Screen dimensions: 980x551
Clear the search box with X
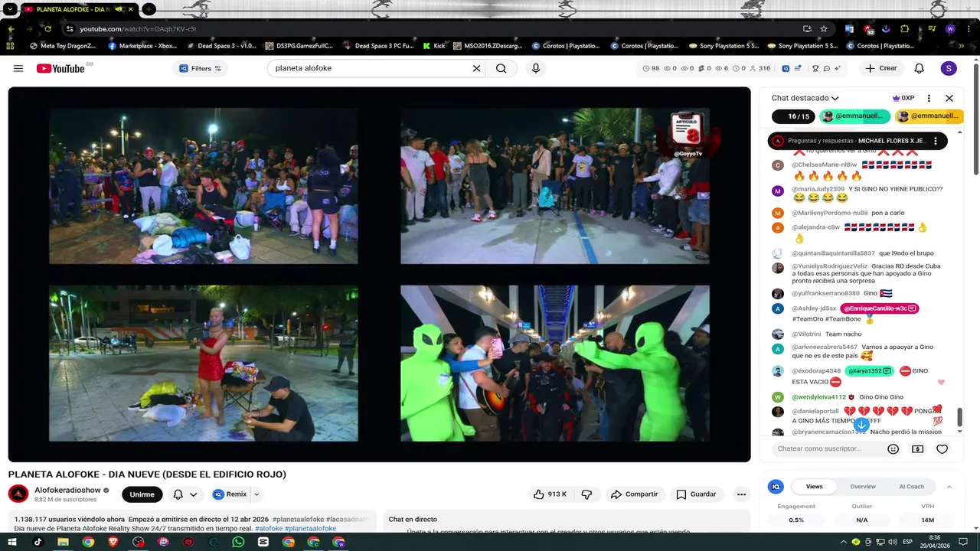(x=476, y=68)
